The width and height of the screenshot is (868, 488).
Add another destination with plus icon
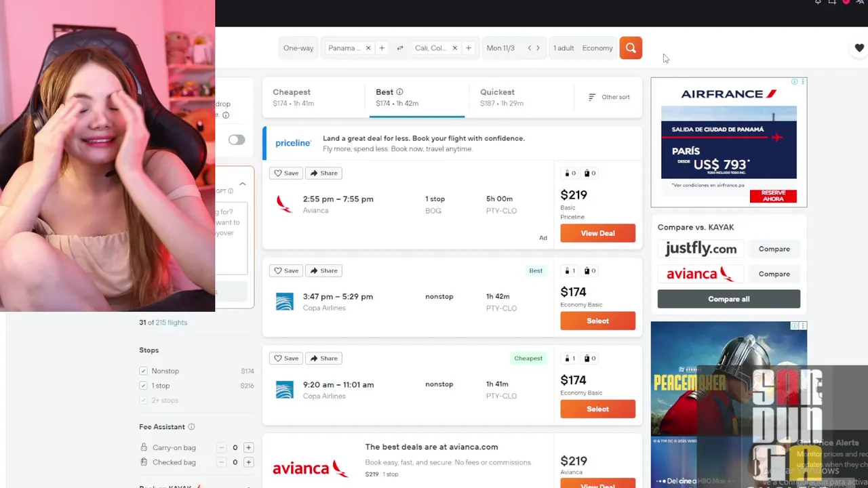click(469, 48)
